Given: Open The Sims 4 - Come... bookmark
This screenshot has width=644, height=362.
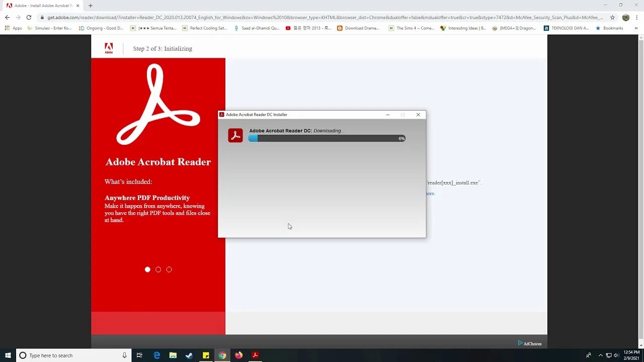Looking at the screenshot, I should (412, 28).
